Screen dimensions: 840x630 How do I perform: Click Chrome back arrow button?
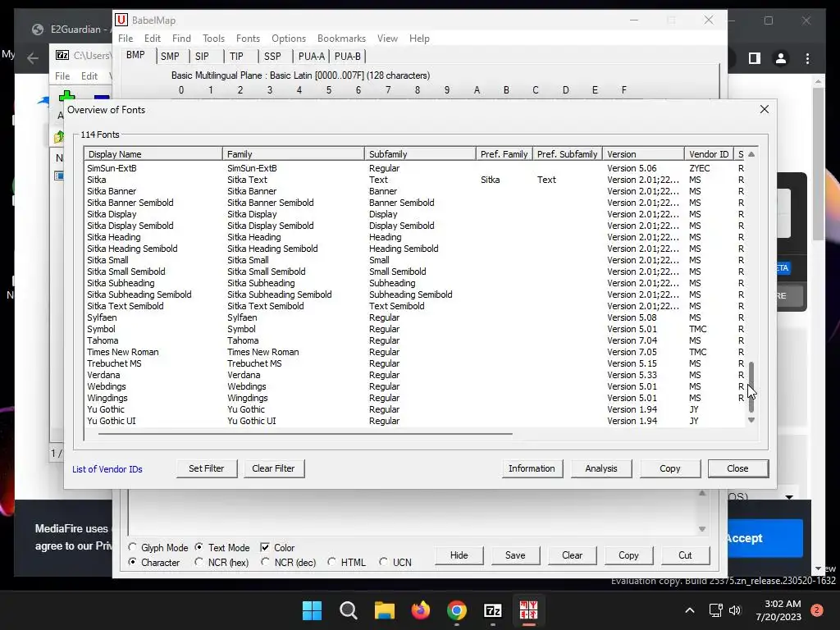click(x=33, y=58)
